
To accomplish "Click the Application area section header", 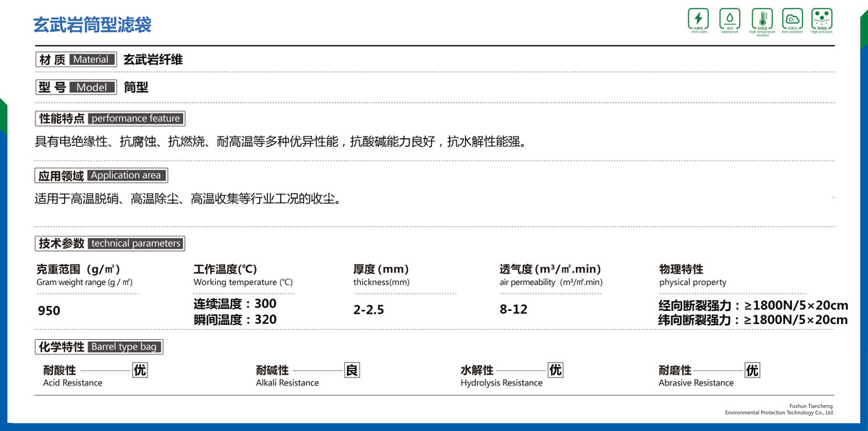I will [x=101, y=175].
